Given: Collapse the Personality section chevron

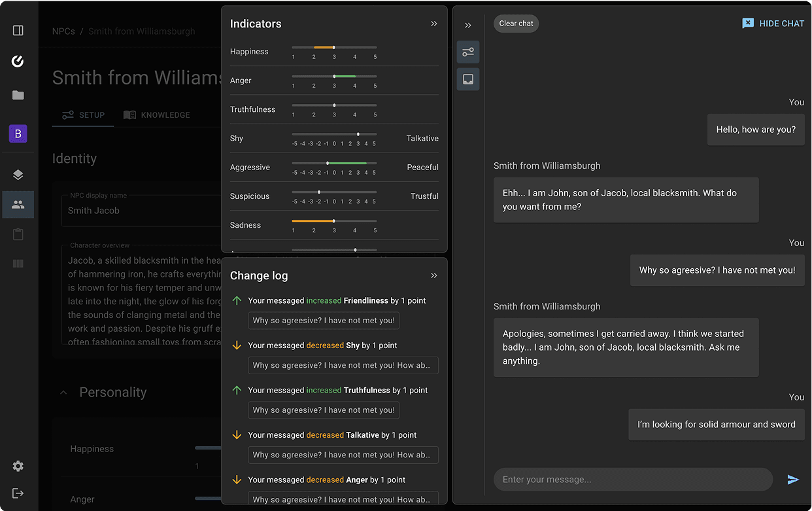Looking at the screenshot, I should (x=63, y=393).
